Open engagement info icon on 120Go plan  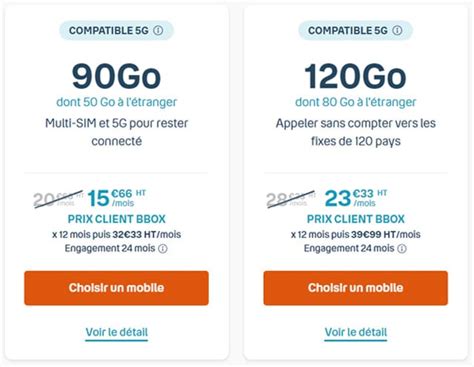(402, 249)
